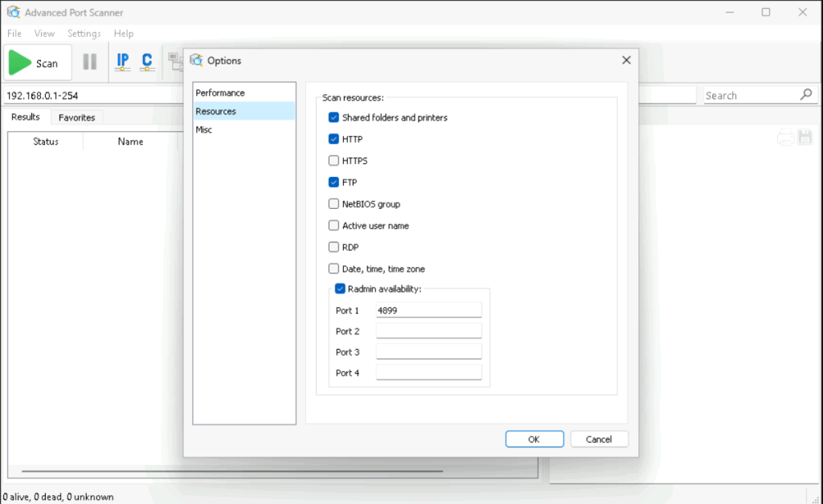The image size is (823, 504).
Task: Click the IP range toolbar icon
Action: tap(122, 62)
